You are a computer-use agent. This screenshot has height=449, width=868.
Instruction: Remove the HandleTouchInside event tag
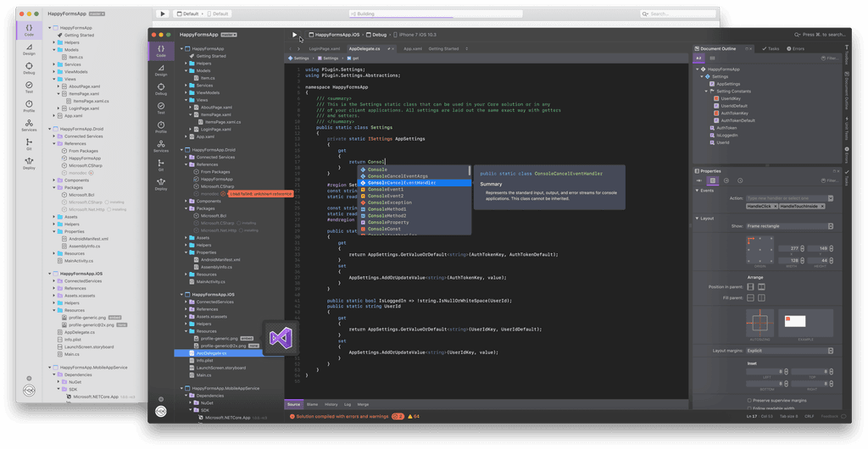pyautogui.click(x=822, y=206)
